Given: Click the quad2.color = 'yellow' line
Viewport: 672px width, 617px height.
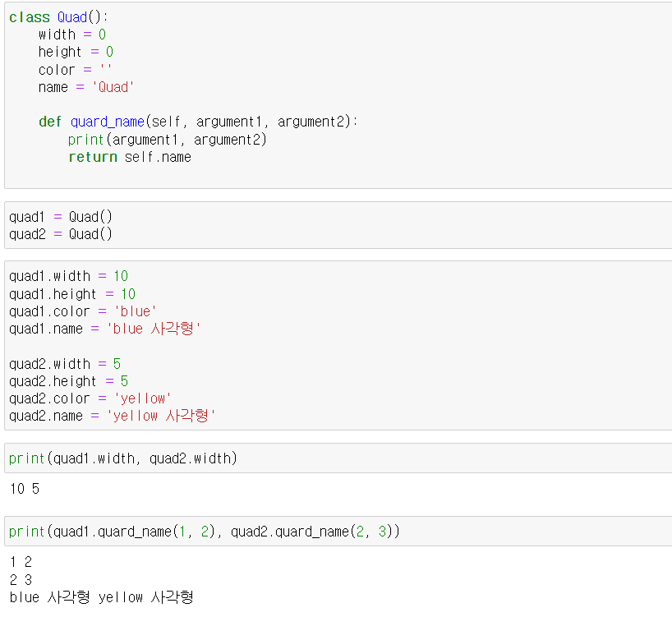Looking at the screenshot, I should tap(90, 398).
